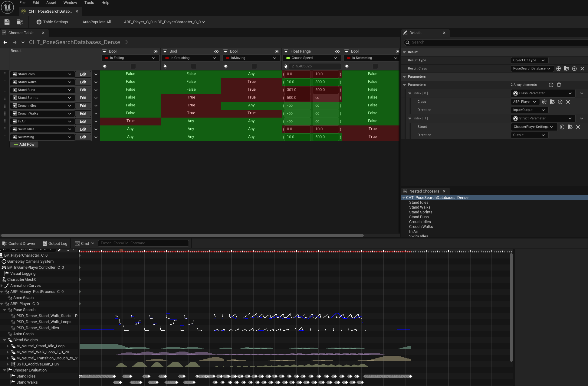
Task: Click the horizontal scrollbar under the chooser table
Action: pyautogui.click(x=182, y=235)
